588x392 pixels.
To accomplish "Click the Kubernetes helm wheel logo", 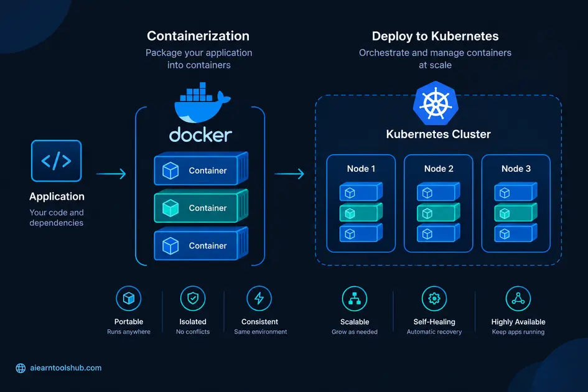I will coord(436,103).
